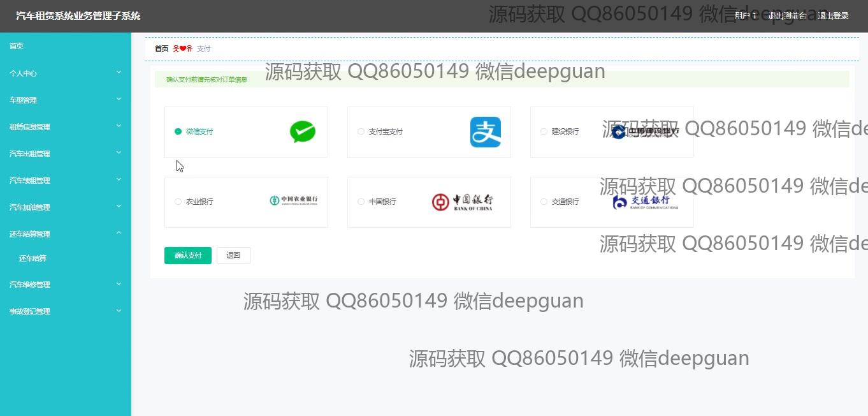
Task: Click the 返回 button
Action: coord(233,255)
